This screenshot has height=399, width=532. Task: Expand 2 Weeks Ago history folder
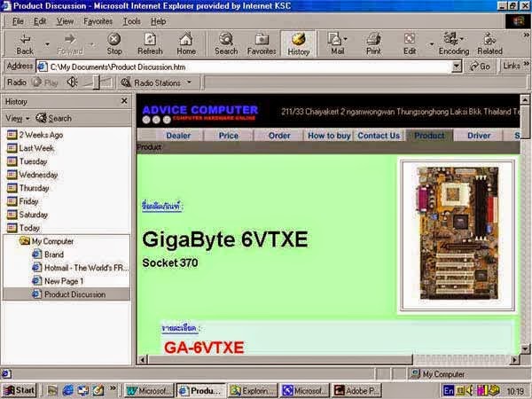click(x=35, y=135)
